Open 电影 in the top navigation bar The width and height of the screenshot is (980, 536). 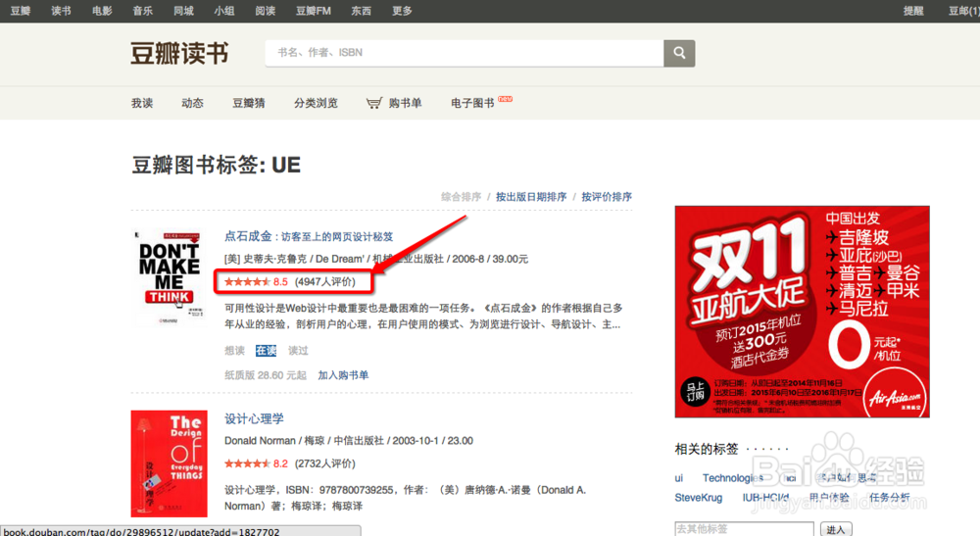[x=102, y=11]
